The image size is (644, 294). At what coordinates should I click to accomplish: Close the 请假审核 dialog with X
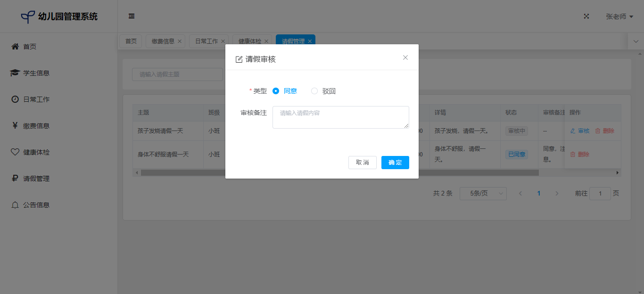tap(405, 57)
